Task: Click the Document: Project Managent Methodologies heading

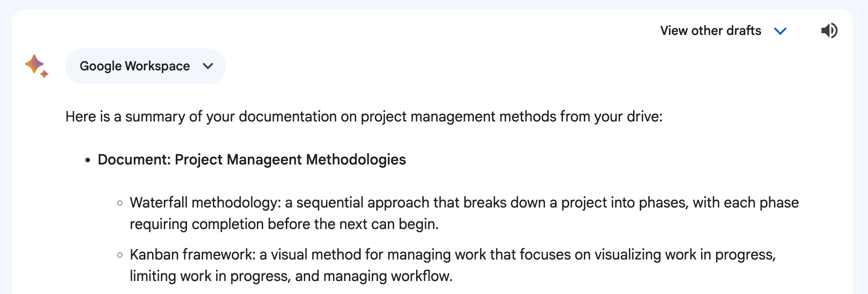Action: (x=251, y=160)
